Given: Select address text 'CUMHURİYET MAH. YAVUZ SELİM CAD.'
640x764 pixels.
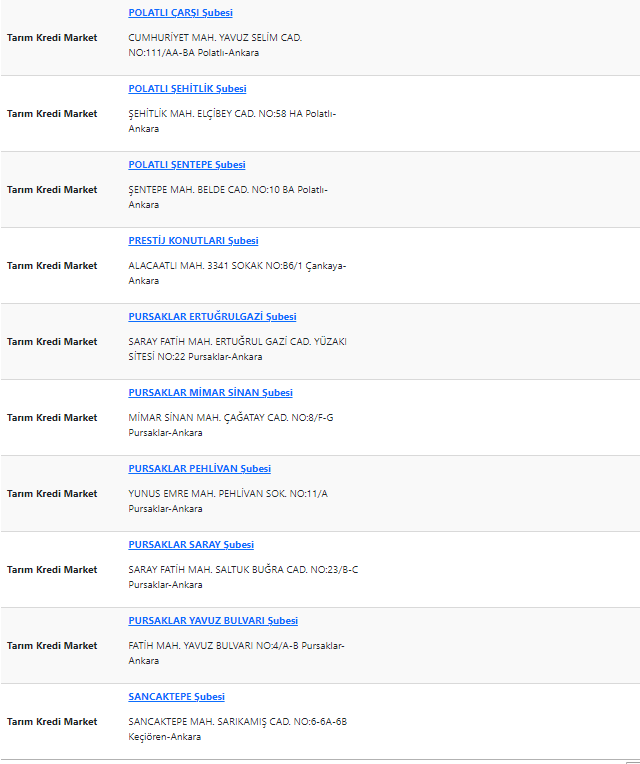Looking at the screenshot, I should [x=215, y=38].
